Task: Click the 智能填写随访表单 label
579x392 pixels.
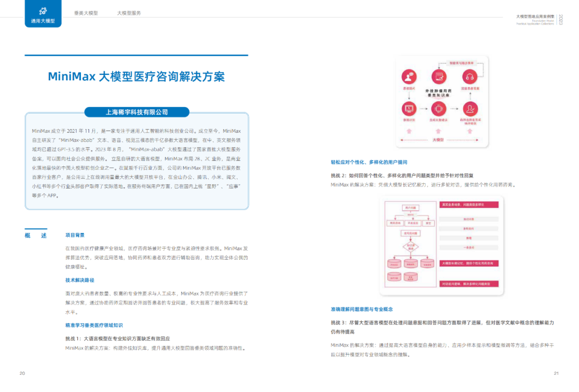Action: pos(462,63)
